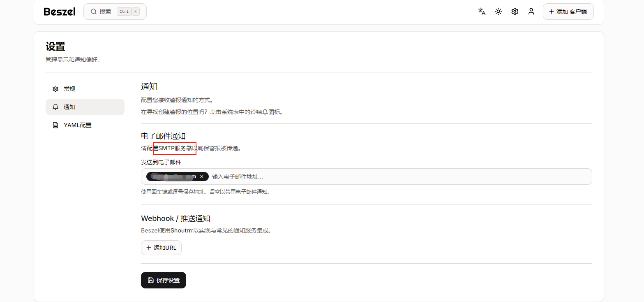The image size is (644, 302).
Task: Click the 添加URL button
Action: pyautogui.click(x=161, y=248)
